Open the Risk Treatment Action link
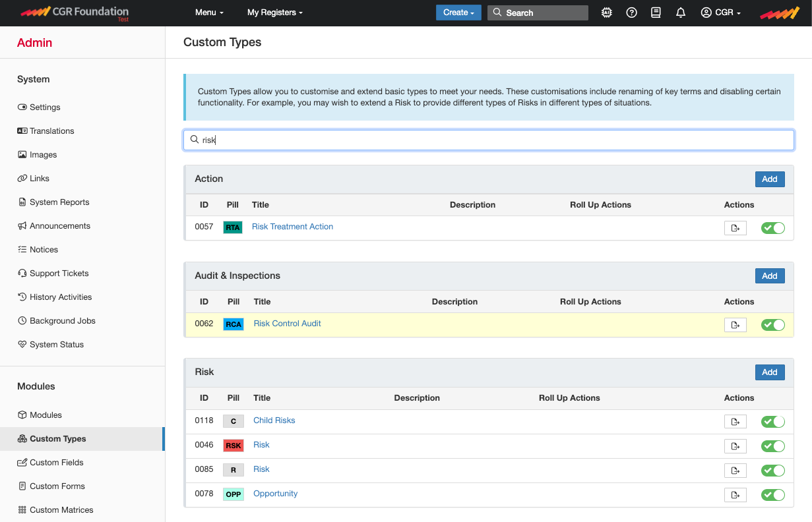Screen dimensions: 812x522 pyautogui.click(x=292, y=226)
